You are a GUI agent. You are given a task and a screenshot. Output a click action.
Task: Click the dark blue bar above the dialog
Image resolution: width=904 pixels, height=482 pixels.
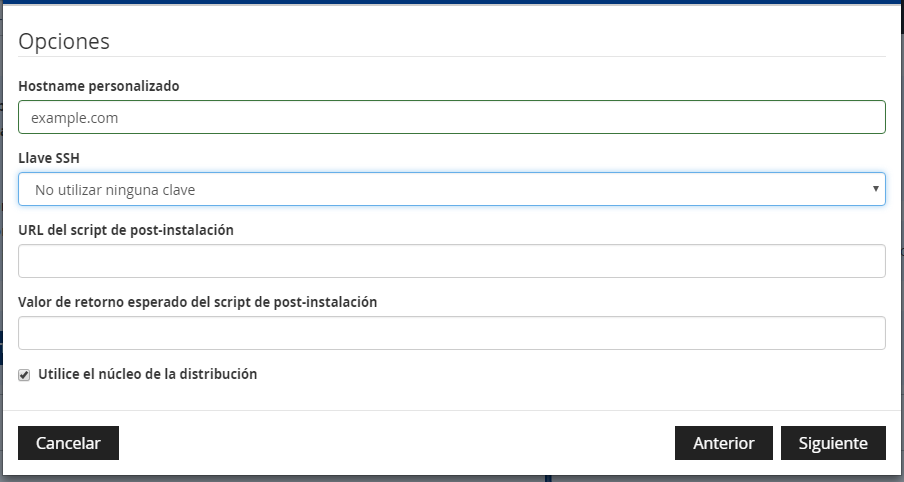452,2
